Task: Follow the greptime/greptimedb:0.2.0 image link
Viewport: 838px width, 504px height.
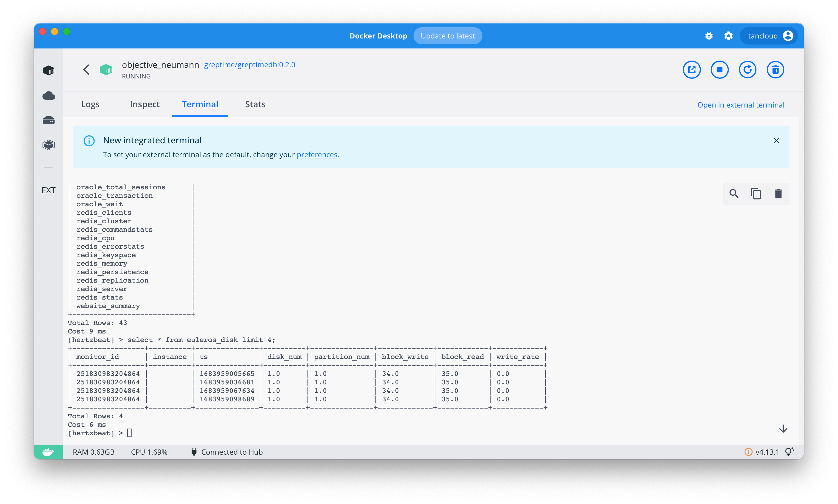Action: pyautogui.click(x=250, y=65)
